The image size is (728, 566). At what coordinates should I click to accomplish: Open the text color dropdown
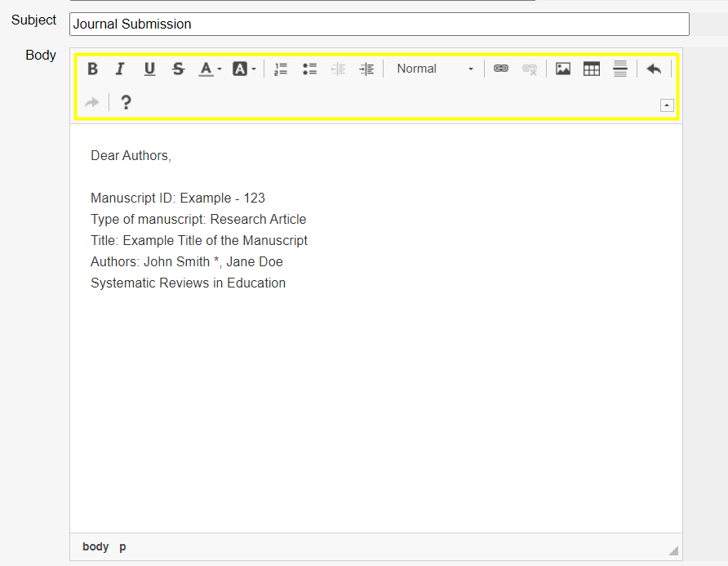tap(211, 69)
